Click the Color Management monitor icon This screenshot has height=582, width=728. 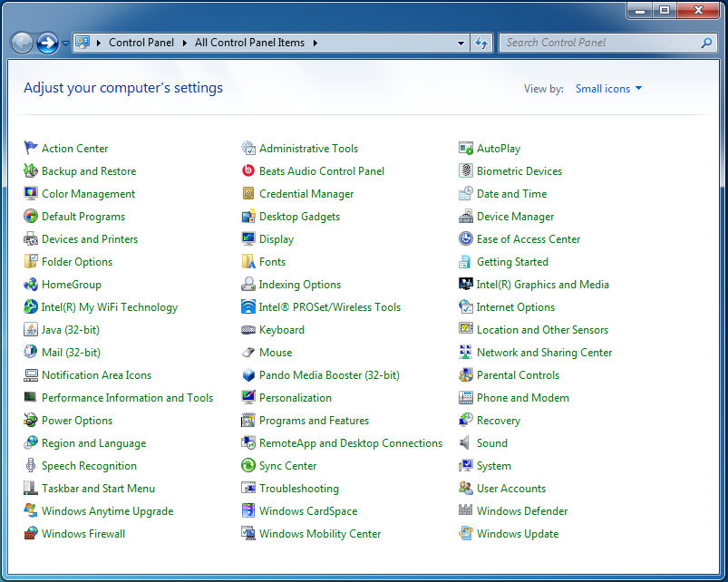pyautogui.click(x=31, y=193)
